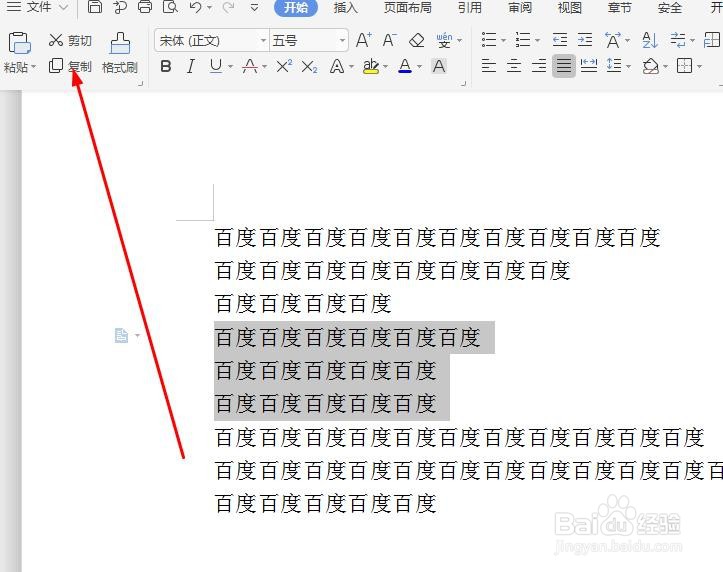Viewport: 723px width, 572px height.
Task: Expand numbered list dropdown arrow
Action: pyautogui.click(x=538, y=41)
